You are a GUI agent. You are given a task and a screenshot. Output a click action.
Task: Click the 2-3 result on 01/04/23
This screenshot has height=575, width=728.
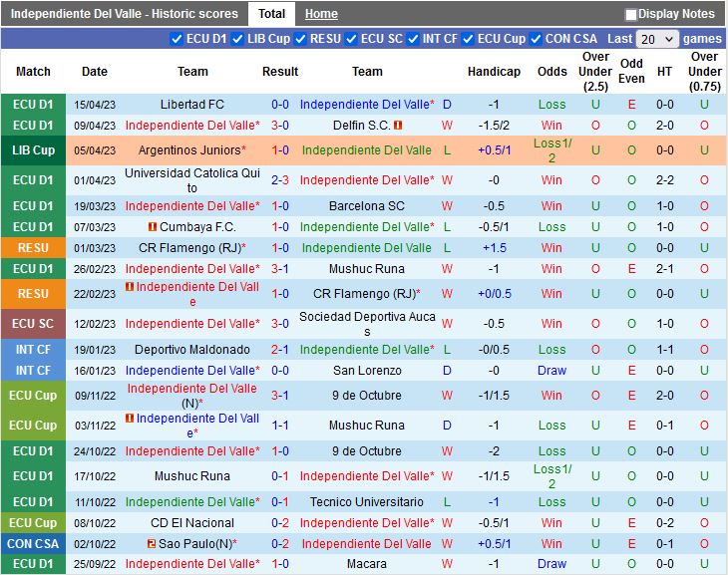pyautogui.click(x=280, y=180)
